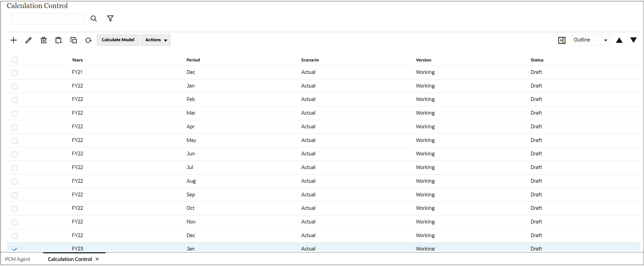644x266 pixels.
Task: Uncheck the FY23 Jan row checkbox
Action: (14, 249)
